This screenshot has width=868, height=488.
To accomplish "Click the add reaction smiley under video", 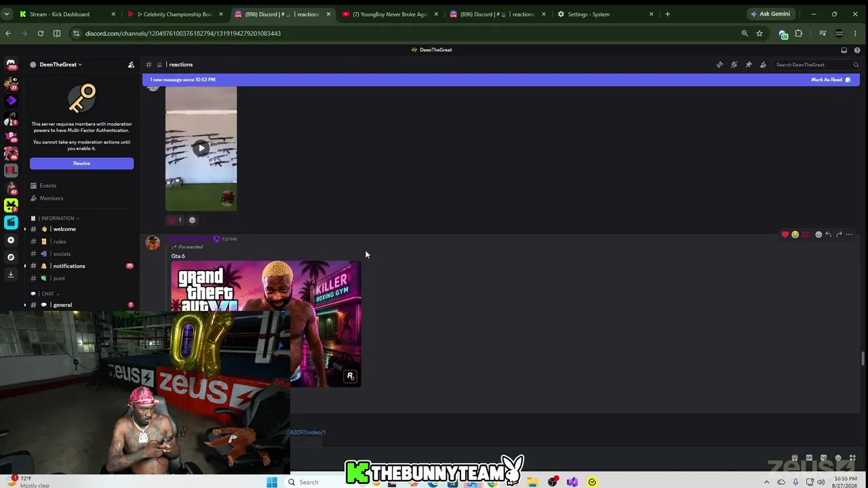I will [x=192, y=220].
